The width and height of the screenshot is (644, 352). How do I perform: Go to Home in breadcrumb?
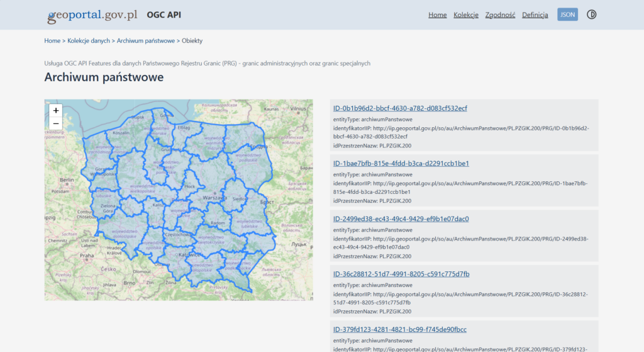pyautogui.click(x=52, y=41)
